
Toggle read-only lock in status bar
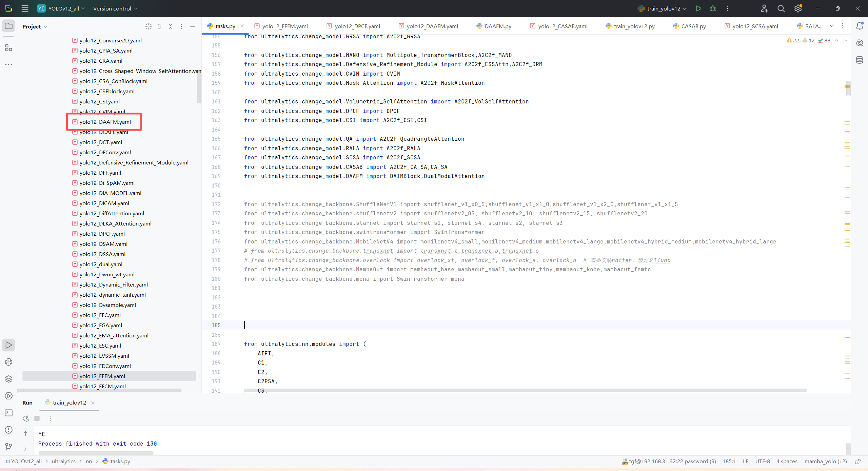coord(857,461)
